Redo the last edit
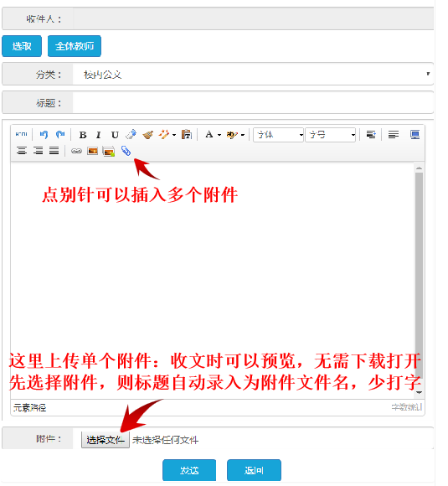This screenshot has height=486, width=448. (60, 135)
